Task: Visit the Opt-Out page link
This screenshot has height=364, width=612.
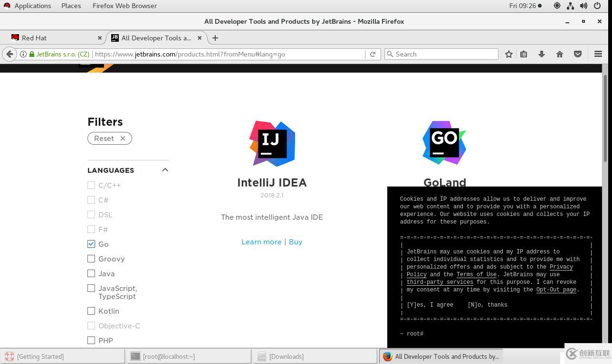Action: pos(556,289)
